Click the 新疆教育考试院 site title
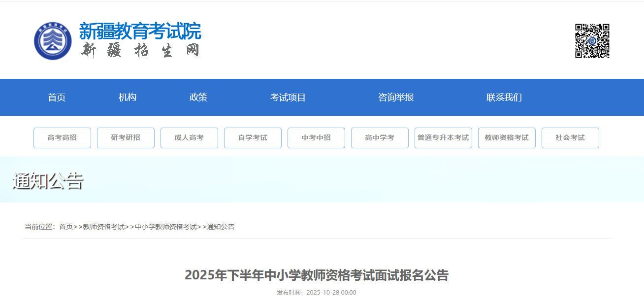 coord(140,32)
